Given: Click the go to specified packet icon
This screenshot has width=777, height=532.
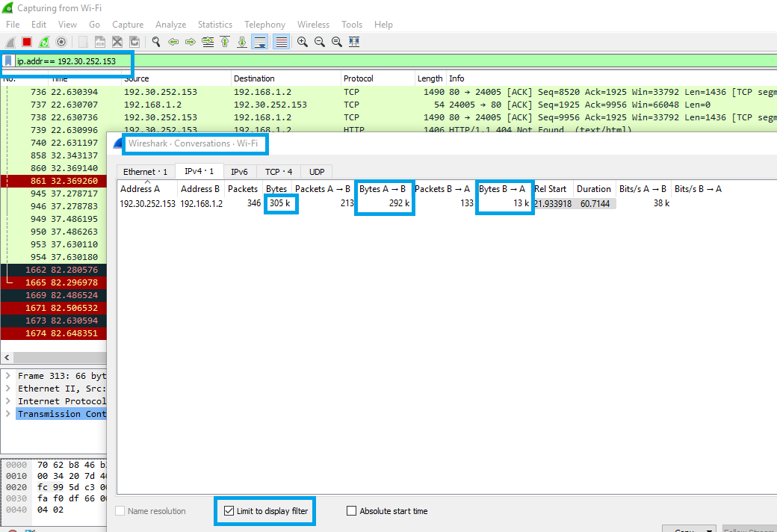Looking at the screenshot, I should pos(208,42).
